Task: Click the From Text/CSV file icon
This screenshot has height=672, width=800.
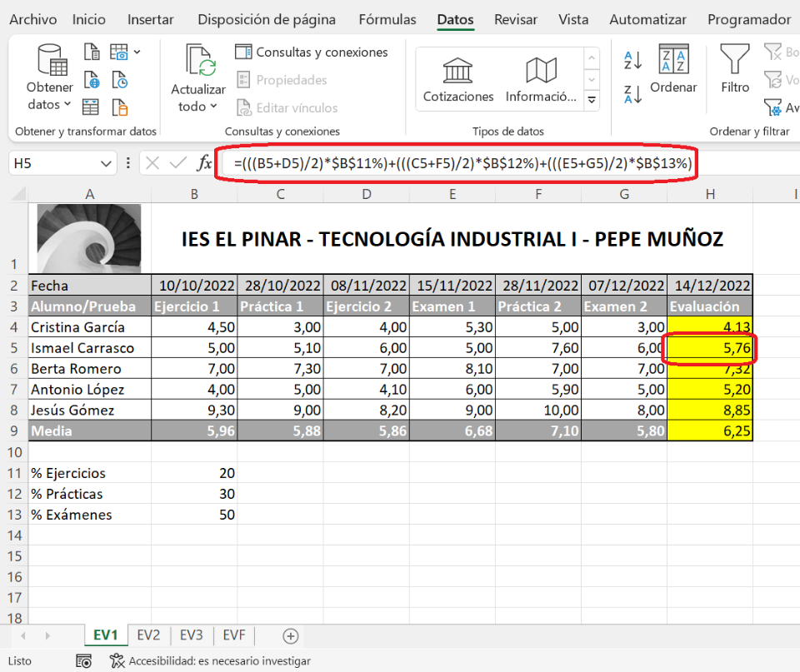Action: click(92, 53)
